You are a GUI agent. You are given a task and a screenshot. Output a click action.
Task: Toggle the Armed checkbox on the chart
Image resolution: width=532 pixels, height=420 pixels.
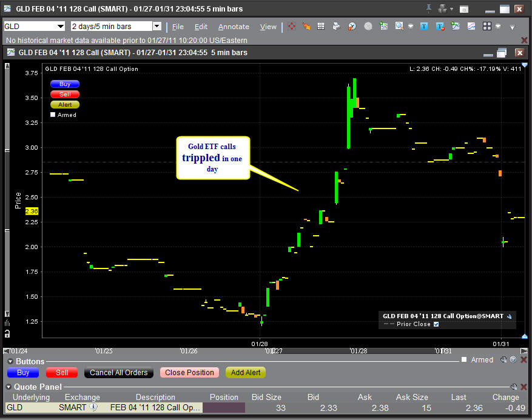click(53, 115)
